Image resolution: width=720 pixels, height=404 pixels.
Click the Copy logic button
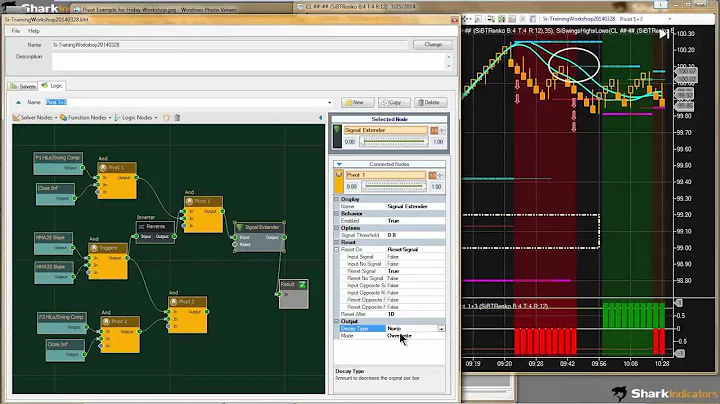(394, 102)
